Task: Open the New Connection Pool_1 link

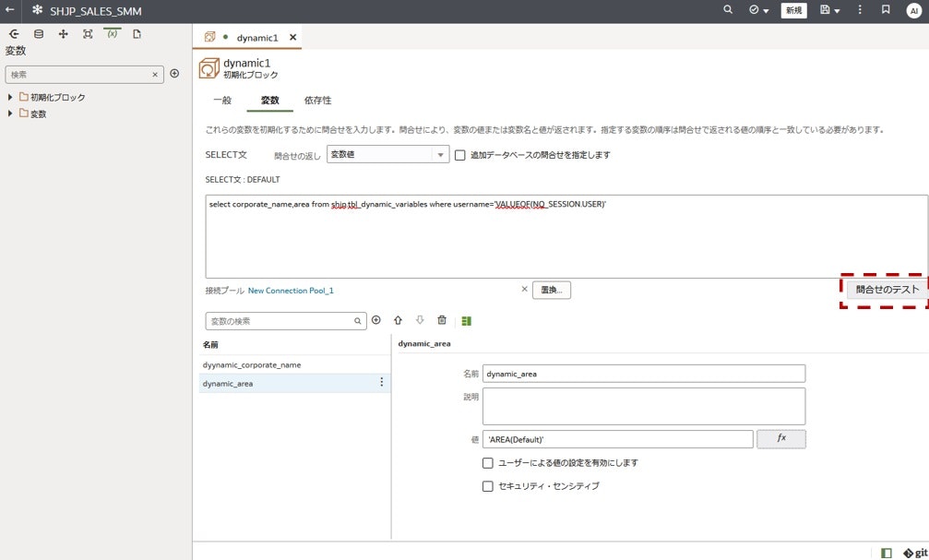Action: [x=291, y=291]
